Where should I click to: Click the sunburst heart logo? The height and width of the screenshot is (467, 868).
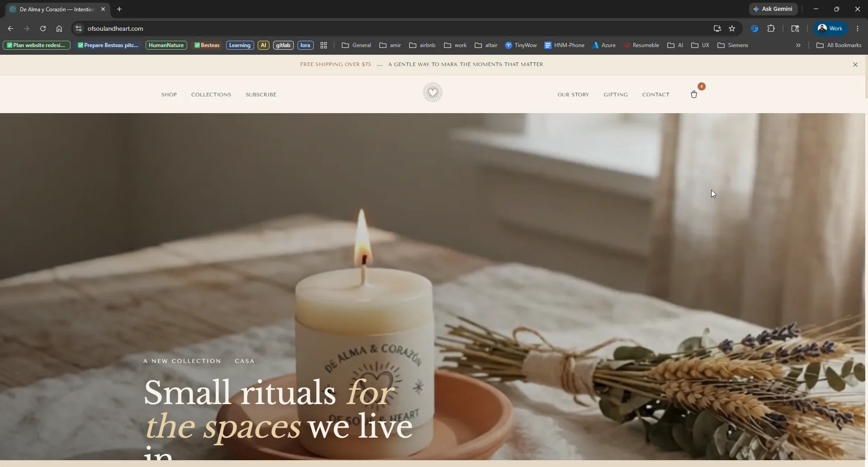tap(433, 92)
